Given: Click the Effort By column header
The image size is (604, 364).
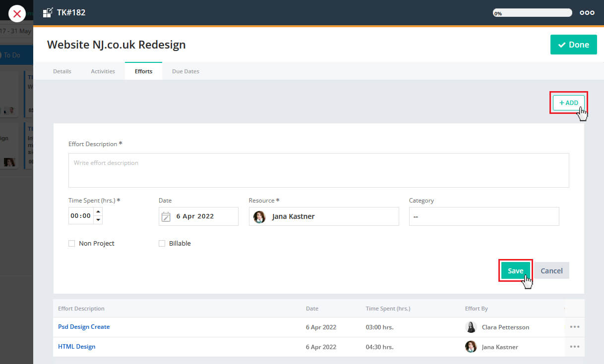Looking at the screenshot, I should coord(476,309).
